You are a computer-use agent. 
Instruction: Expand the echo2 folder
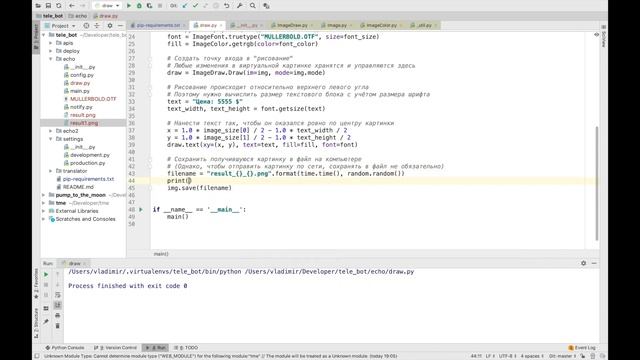pyautogui.click(x=51, y=131)
